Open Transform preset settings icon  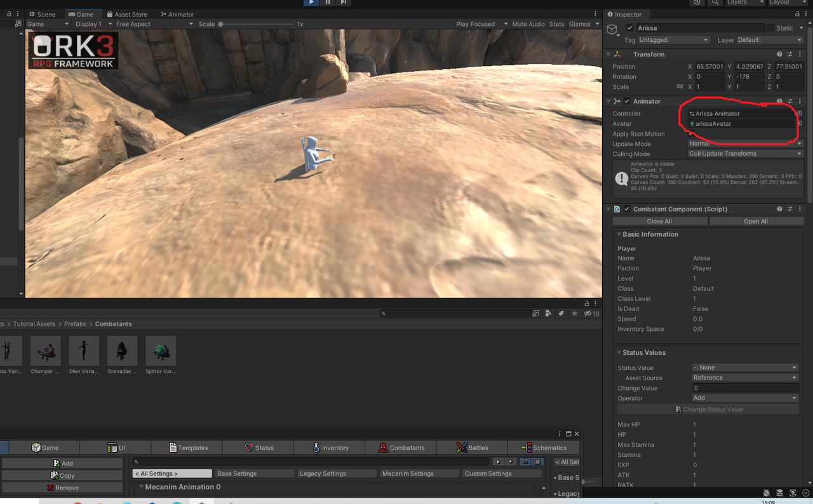click(x=790, y=55)
